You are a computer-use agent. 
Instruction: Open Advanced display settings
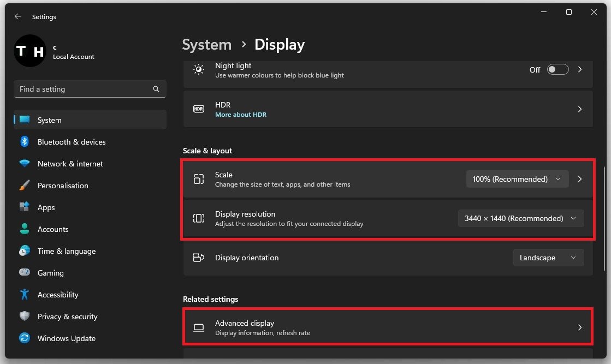(x=388, y=327)
